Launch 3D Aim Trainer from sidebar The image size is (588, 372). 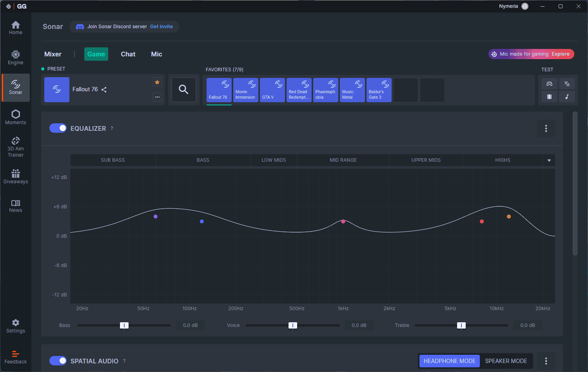pyautogui.click(x=16, y=147)
